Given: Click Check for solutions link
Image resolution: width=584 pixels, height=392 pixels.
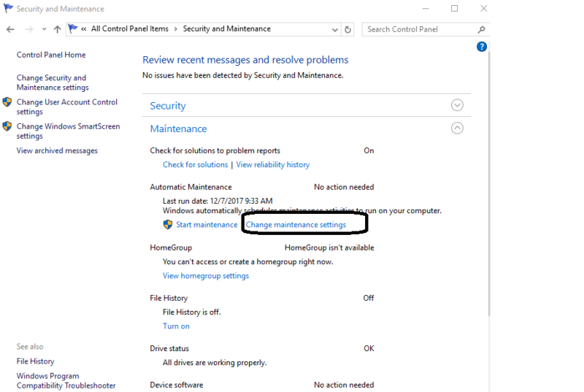Looking at the screenshot, I should 195,165.
